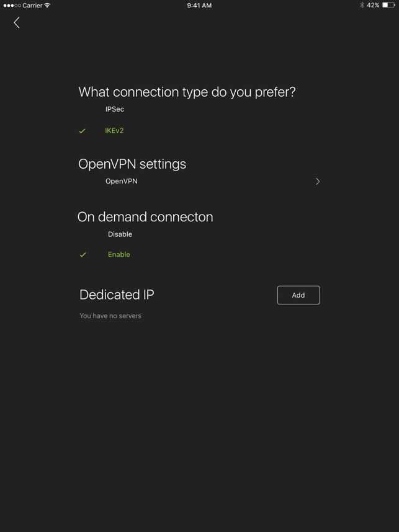Select IKEv2 connection type

tap(115, 131)
